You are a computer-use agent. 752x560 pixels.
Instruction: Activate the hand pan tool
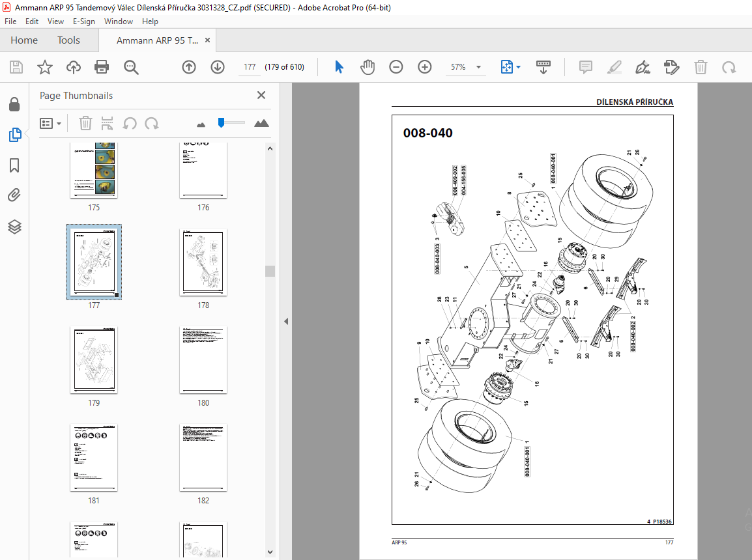[x=368, y=67]
